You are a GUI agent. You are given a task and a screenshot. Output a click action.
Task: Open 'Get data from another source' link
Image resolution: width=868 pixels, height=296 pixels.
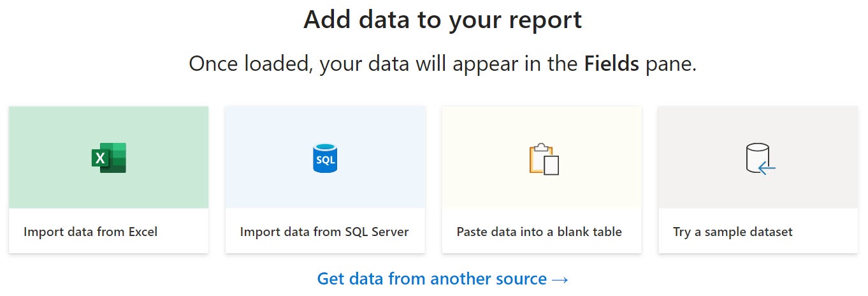point(442,279)
